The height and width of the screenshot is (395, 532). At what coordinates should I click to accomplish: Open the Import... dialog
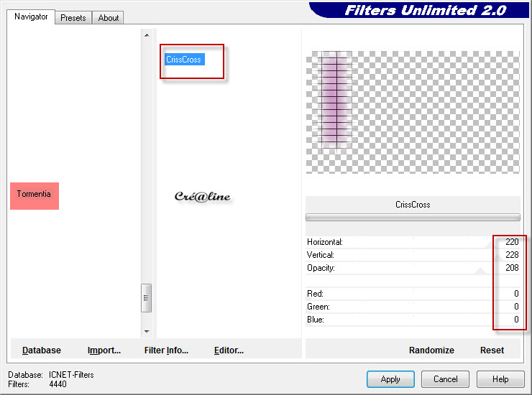[x=104, y=350]
